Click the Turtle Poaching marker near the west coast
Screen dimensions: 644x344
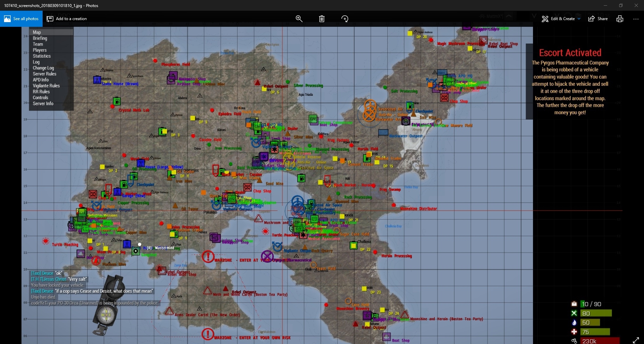[46, 241]
